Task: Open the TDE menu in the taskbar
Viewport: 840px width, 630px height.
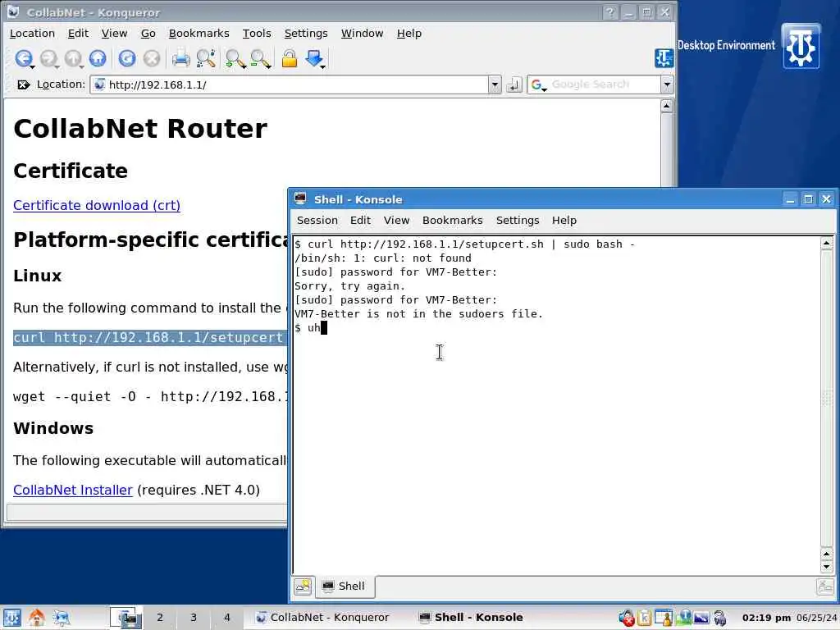Action: tap(11, 618)
